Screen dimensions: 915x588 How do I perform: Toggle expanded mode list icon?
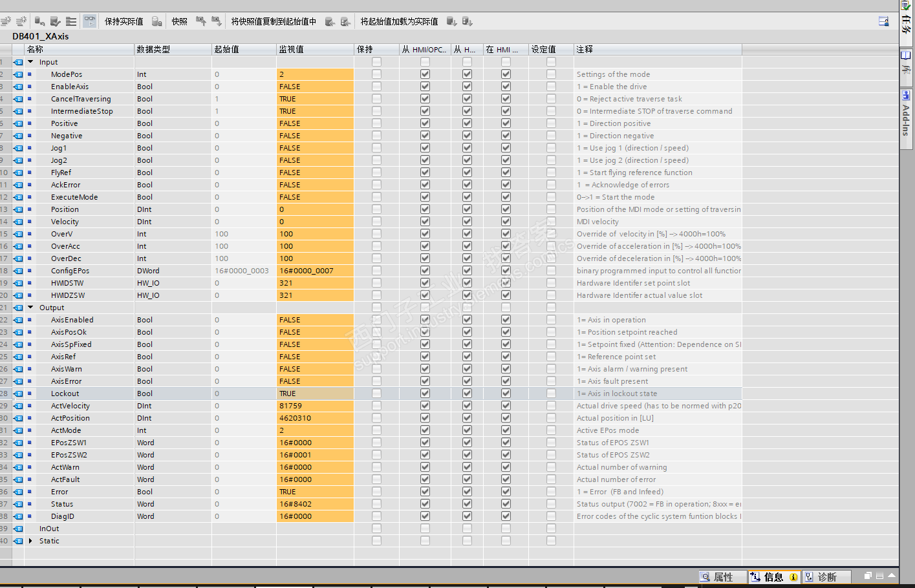click(x=71, y=21)
